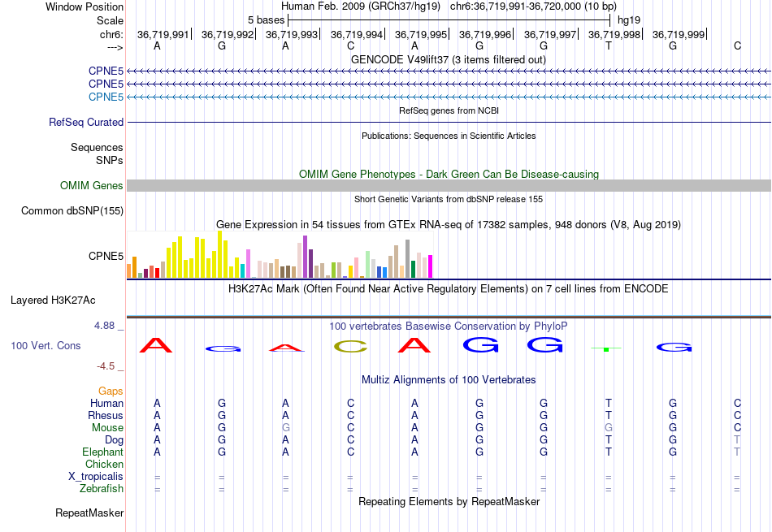Click the light-blue CPNE5 transcript label

click(106, 97)
